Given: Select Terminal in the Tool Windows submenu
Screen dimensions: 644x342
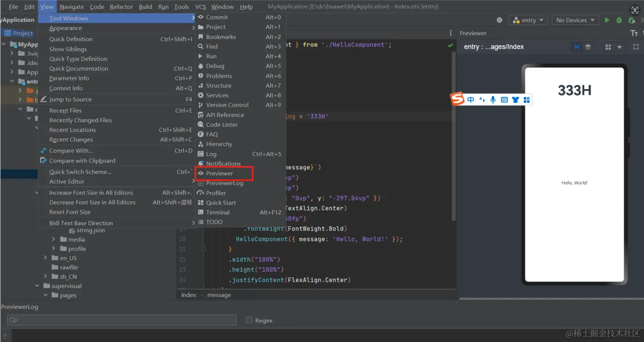Looking at the screenshot, I should point(240,212).
